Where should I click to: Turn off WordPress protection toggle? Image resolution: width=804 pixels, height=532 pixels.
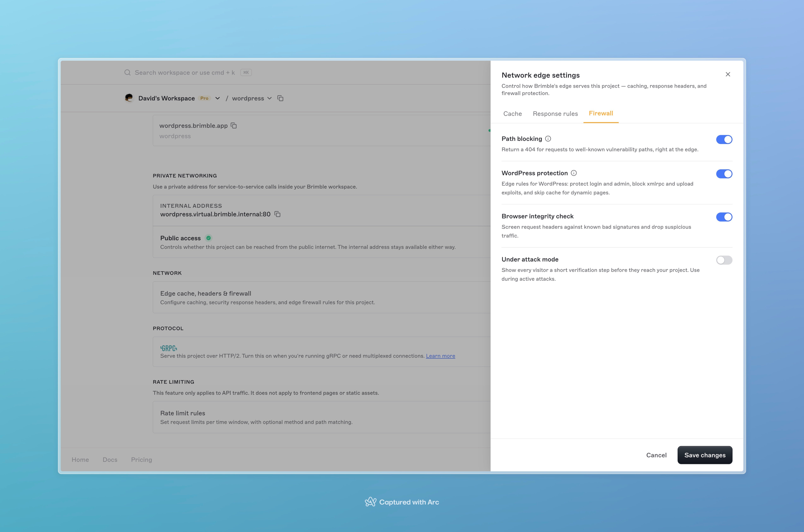(724, 174)
